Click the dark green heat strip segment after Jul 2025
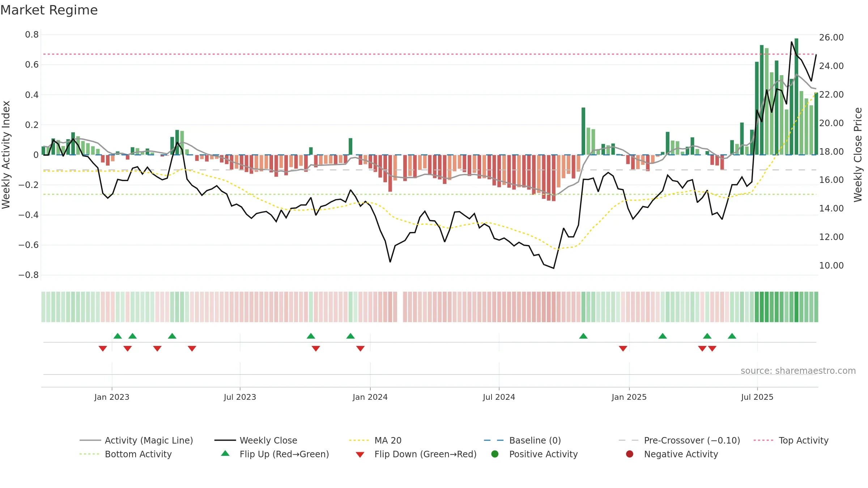Screen dimensions: 868x488 (796, 307)
